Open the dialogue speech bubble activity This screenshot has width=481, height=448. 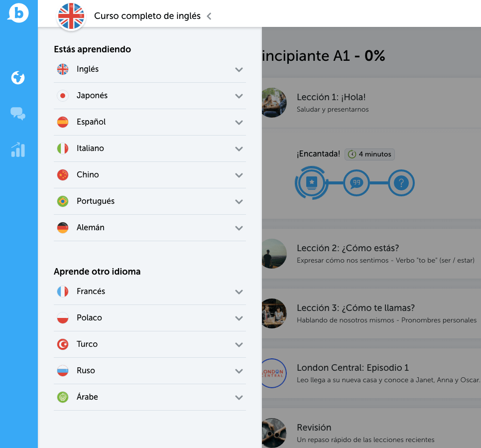(x=356, y=183)
